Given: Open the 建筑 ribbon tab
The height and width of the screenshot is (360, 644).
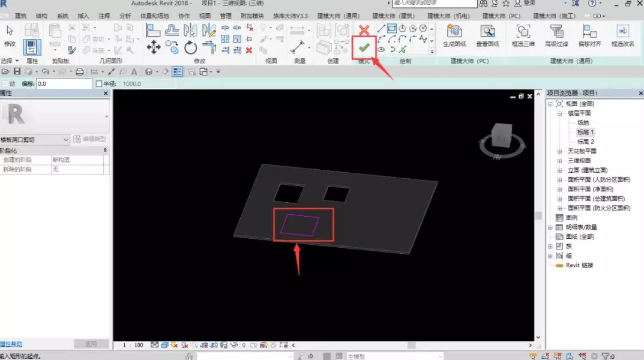Looking at the screenshot, I should 20,16.
